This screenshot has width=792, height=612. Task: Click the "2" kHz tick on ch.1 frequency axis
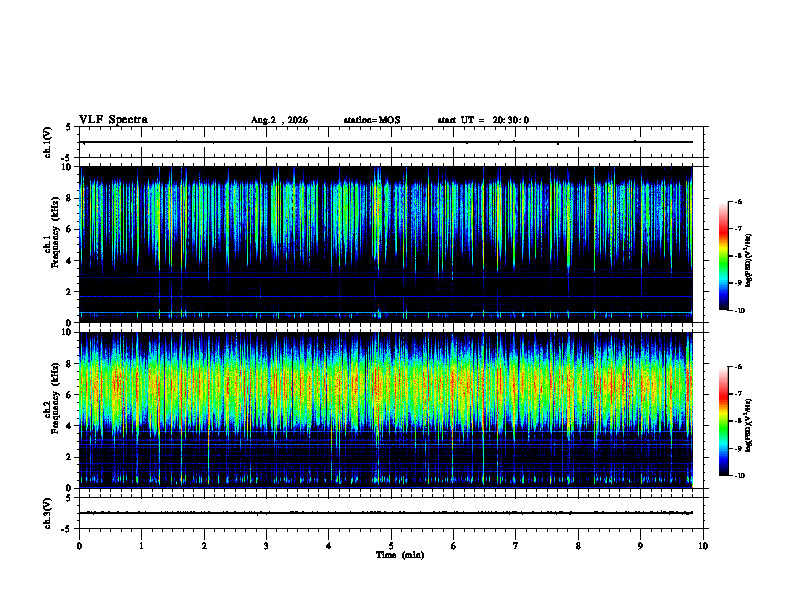[x=69, y=292]
